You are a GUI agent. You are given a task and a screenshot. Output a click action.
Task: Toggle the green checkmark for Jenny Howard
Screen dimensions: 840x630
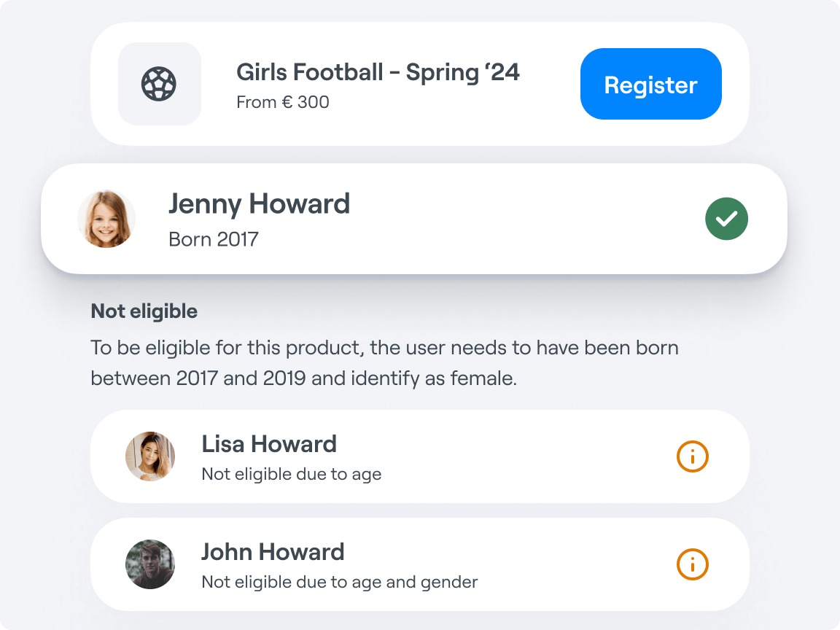[x=726, y=218]
